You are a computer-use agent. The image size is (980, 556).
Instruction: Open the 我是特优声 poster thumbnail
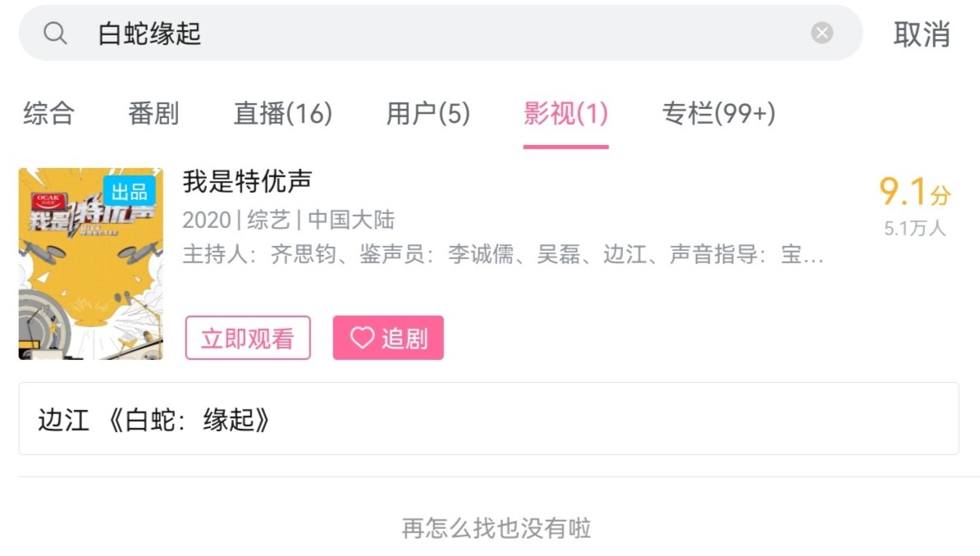coord(90,264)
